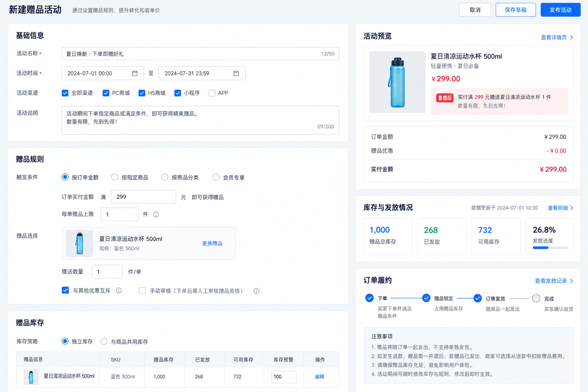
Task: Click 赠品优惠 -¥0.00 value
Action: [556, 151]
